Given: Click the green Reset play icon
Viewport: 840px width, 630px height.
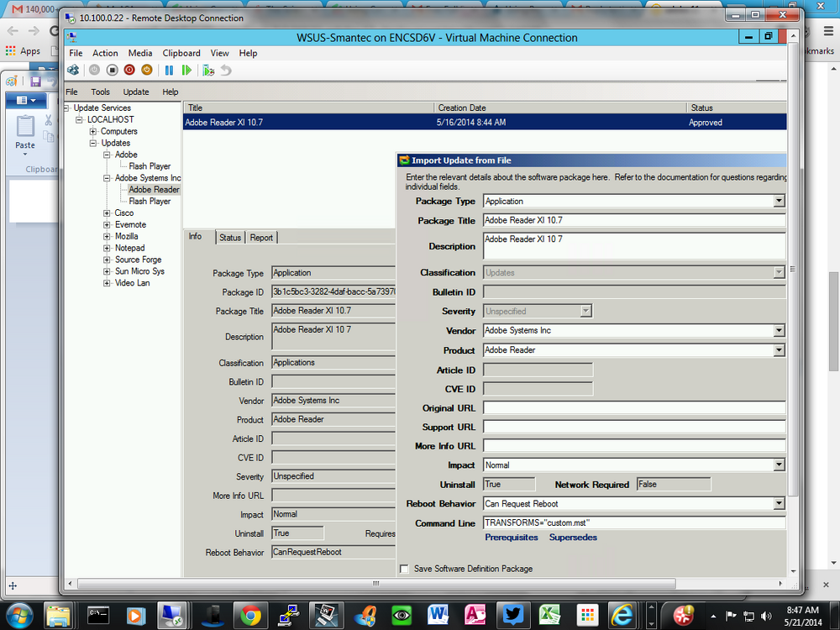Looking at the screenshot, I should [x=186, y=71].
